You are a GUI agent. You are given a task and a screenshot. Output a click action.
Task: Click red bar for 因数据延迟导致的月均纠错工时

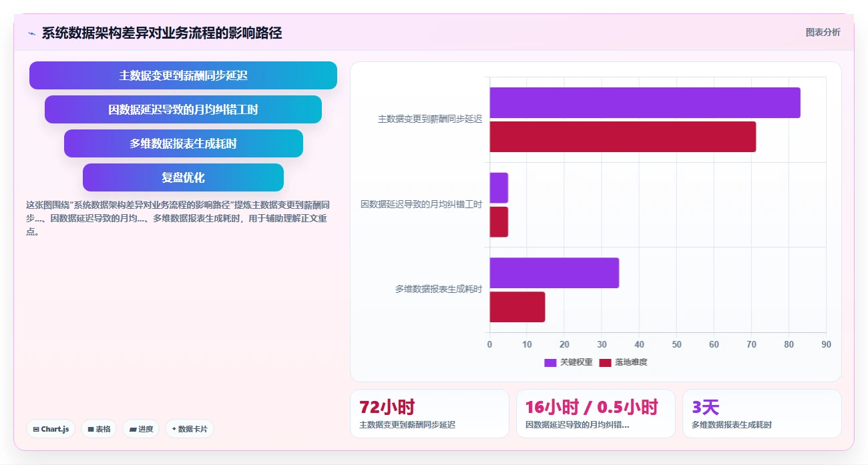coord(499,222)
